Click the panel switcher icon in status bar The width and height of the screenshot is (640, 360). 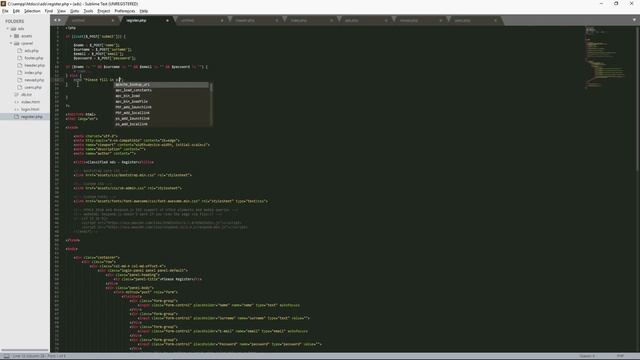coord(7,356)
